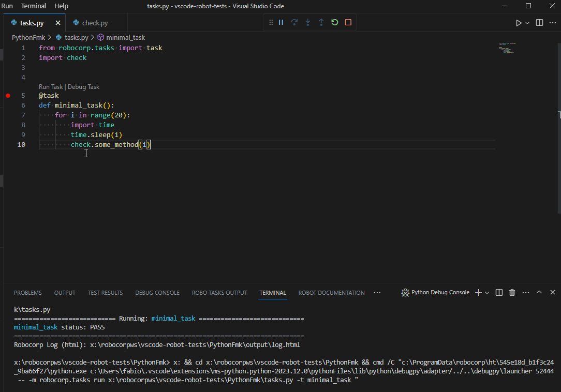
Task: Open the Test Results panel
Action: pos(105,293)
